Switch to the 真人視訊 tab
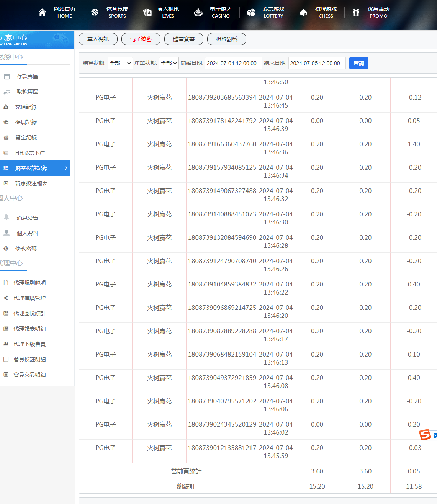This screenshot has width=437, height=504. tap(98, 39)
